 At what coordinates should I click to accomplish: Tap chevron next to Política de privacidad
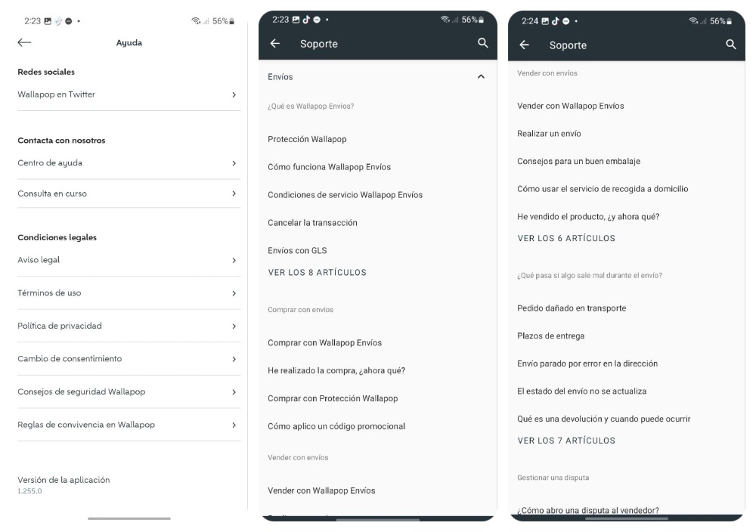click(x=234, y=326)
